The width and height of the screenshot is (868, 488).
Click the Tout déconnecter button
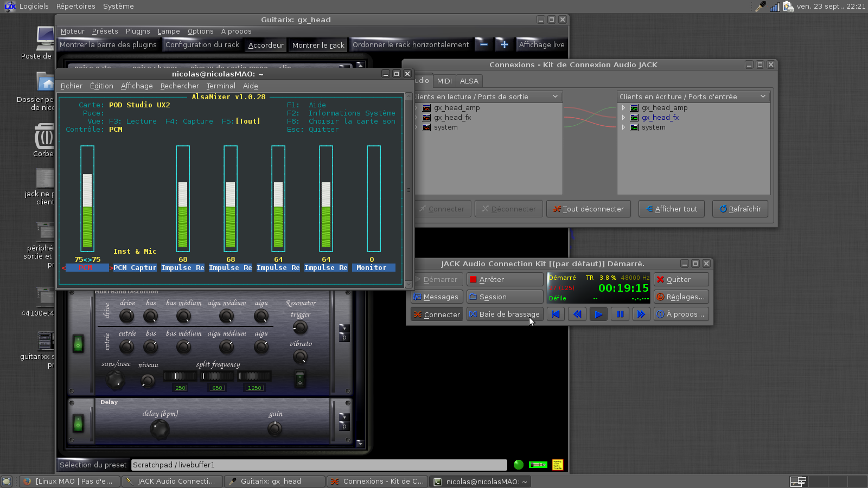tap(588, 209)
